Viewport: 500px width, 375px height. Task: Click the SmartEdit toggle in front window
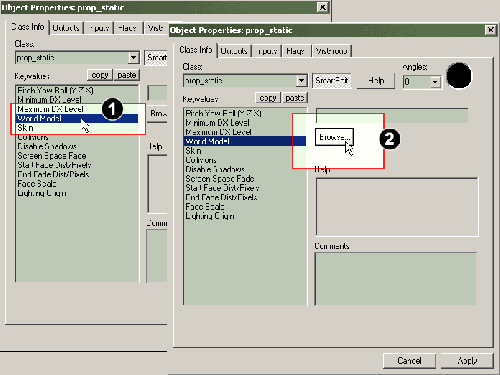(332, 81)
